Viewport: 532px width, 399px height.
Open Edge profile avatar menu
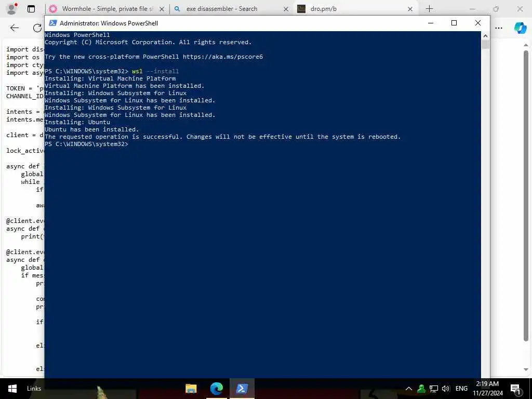11,9
